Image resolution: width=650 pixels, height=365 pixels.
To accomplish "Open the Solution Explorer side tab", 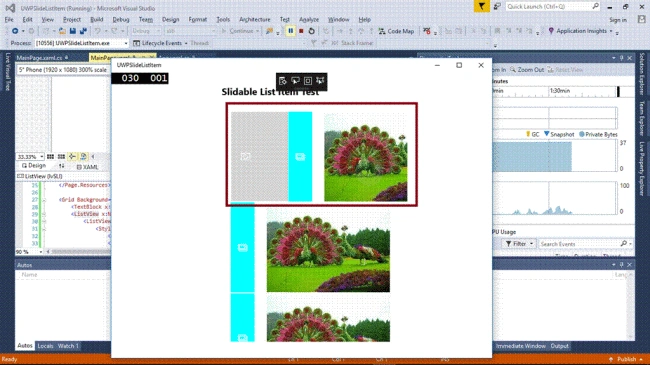I will (642, 74).
